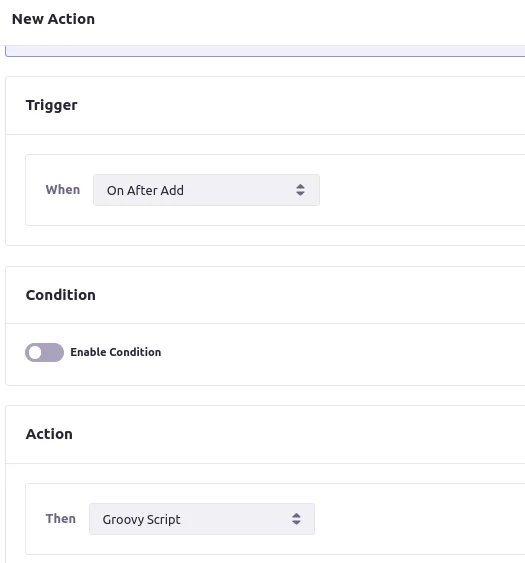Select the Trigger section heading
The width and height of the screenshot is (525, 563).
tap(51, 105)
